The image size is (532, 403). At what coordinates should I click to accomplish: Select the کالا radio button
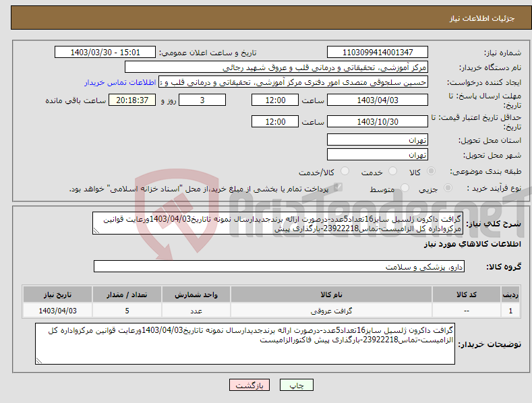pos(431,171)
